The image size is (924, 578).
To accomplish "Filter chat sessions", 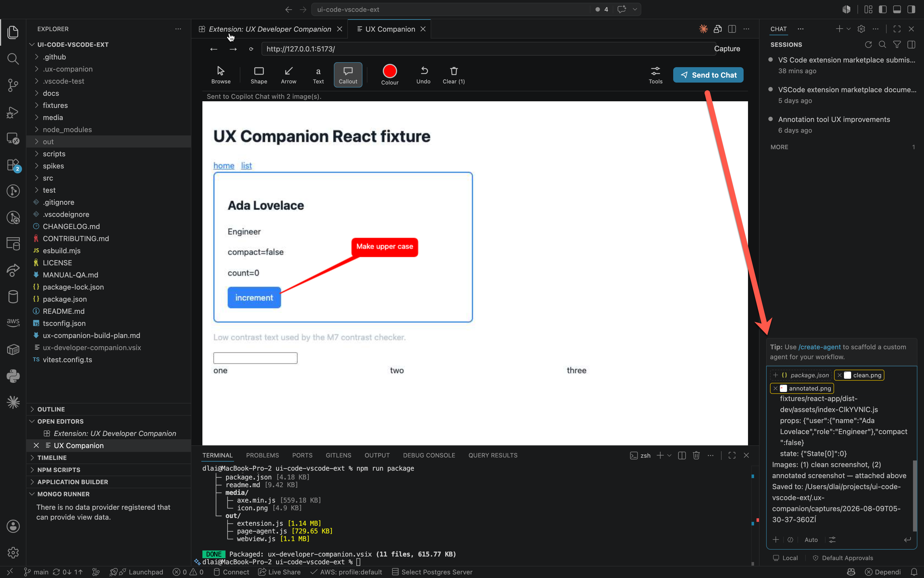I will tap(897, 45).
